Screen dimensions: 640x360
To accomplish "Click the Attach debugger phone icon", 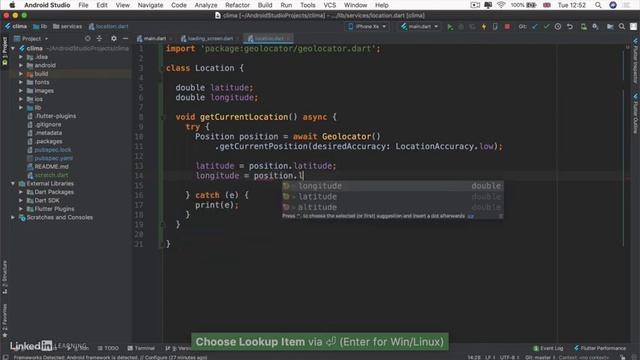I will point(495,27).
